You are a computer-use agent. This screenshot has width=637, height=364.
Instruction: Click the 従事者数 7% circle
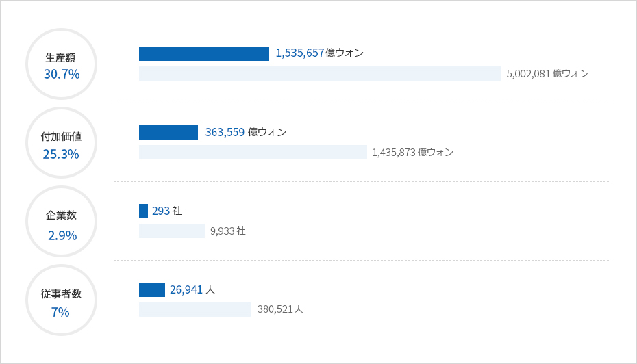[62, 300]
